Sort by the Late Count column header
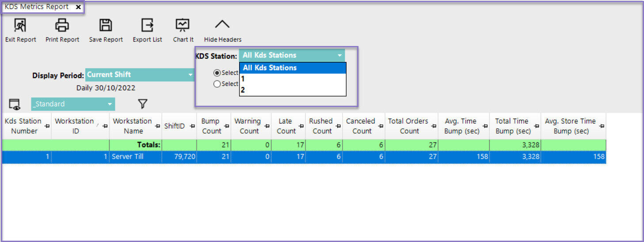 click(286, 126)
